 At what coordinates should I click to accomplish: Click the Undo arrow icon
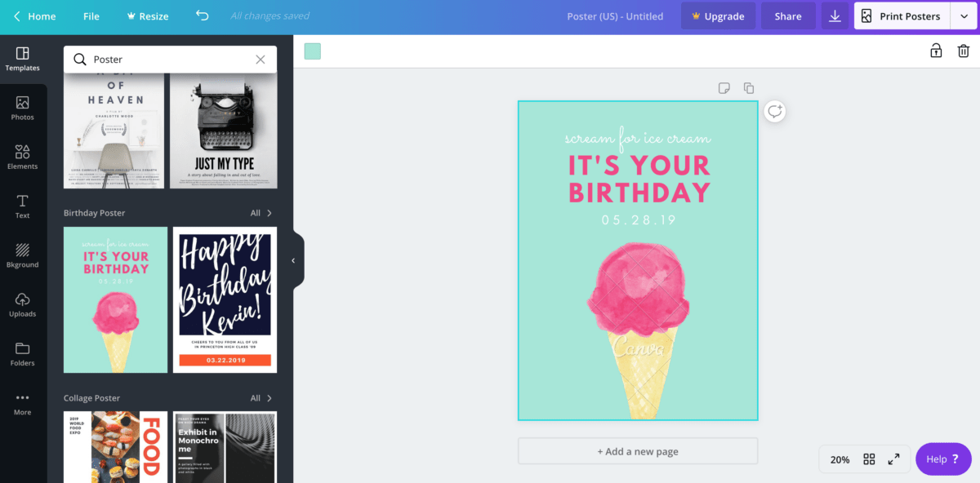[x=202, y=16]
